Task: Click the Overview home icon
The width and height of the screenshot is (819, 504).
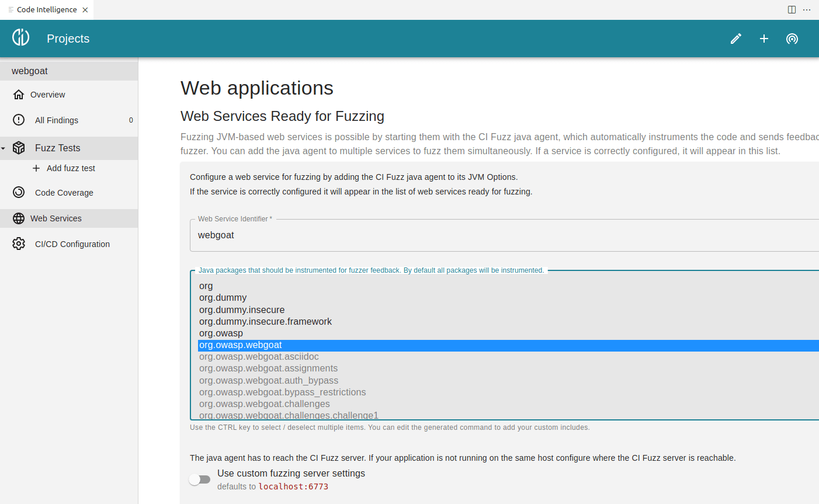Action: click(19, 95)
